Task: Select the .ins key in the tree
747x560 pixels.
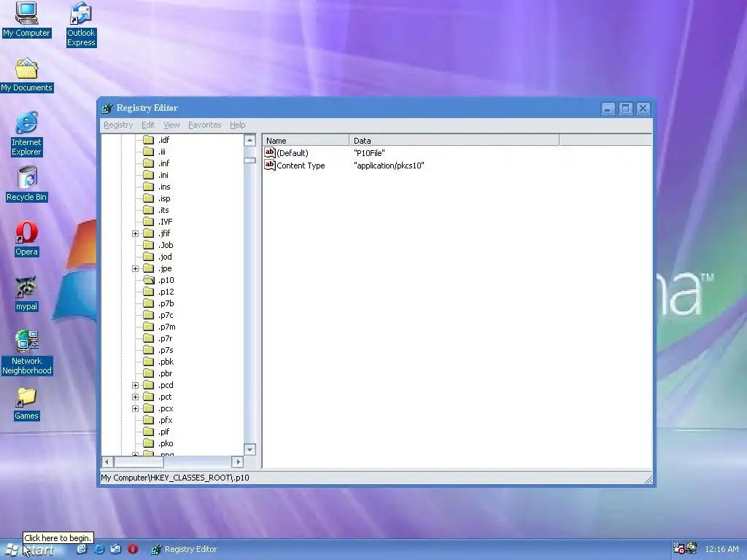Action: (x=164, y=187)
